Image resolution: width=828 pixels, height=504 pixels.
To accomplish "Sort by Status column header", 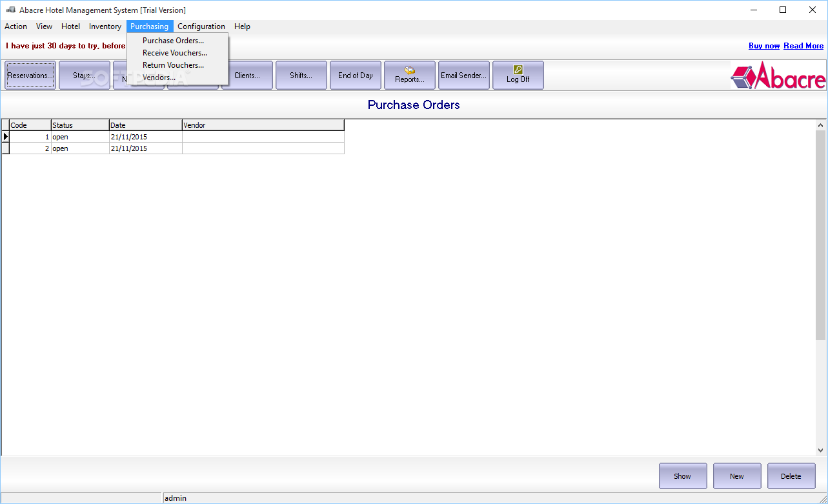I will [80, 125].
